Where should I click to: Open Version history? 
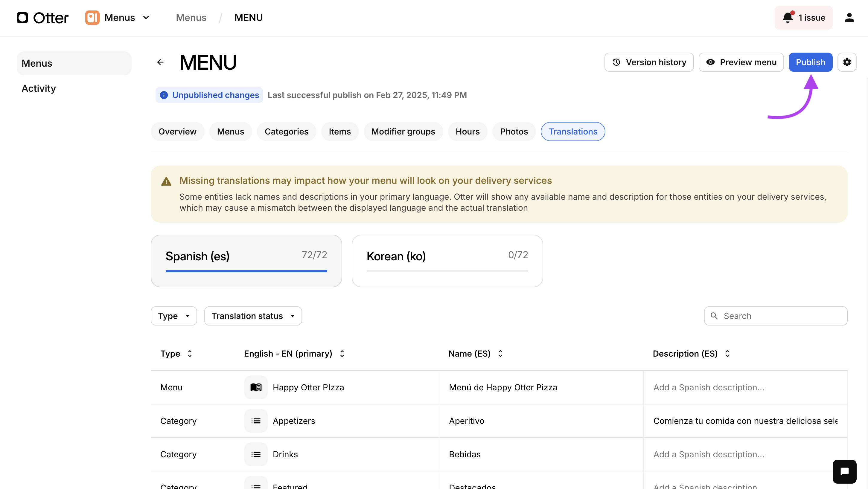(x=649, y=62)
